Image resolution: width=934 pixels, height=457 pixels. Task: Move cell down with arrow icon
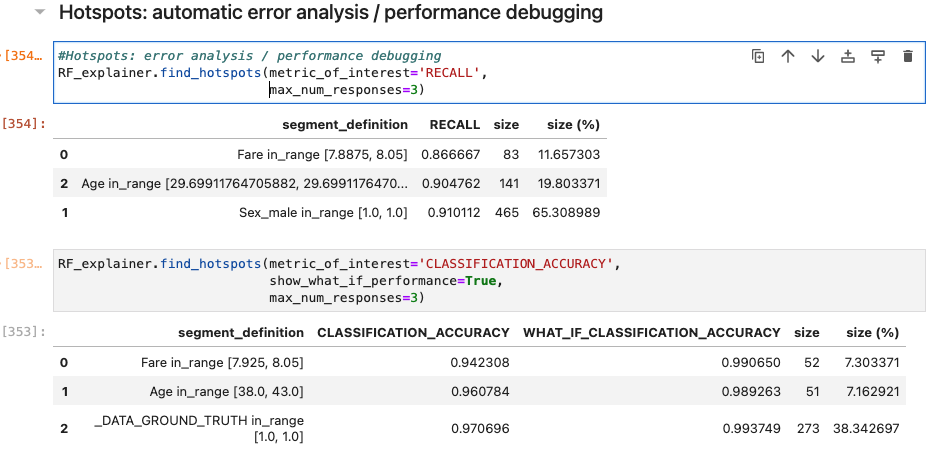(818, 56)
